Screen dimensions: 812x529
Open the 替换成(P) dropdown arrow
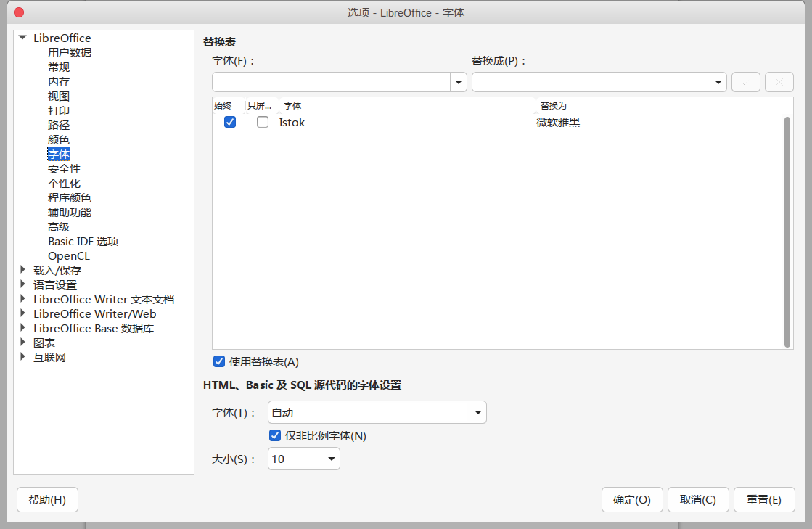coord(718,82)
